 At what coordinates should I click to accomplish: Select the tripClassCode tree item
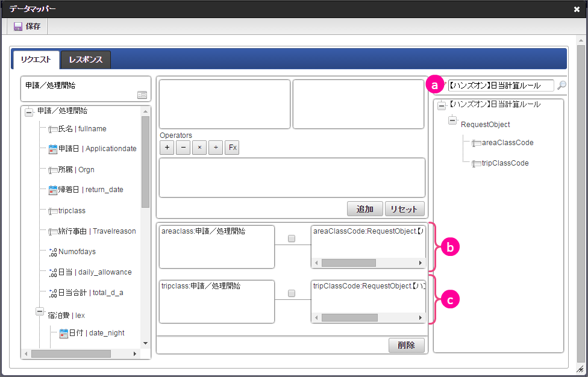point(505,163)
